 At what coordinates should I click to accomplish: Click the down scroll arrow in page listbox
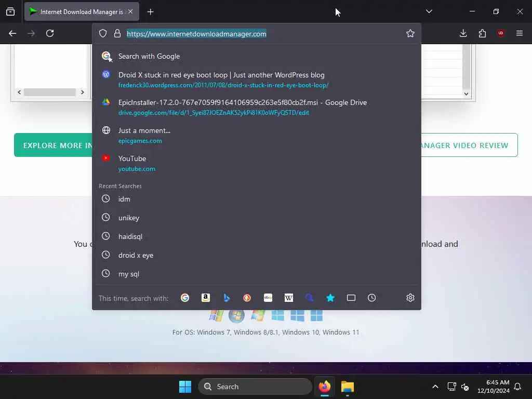[466, 94]
